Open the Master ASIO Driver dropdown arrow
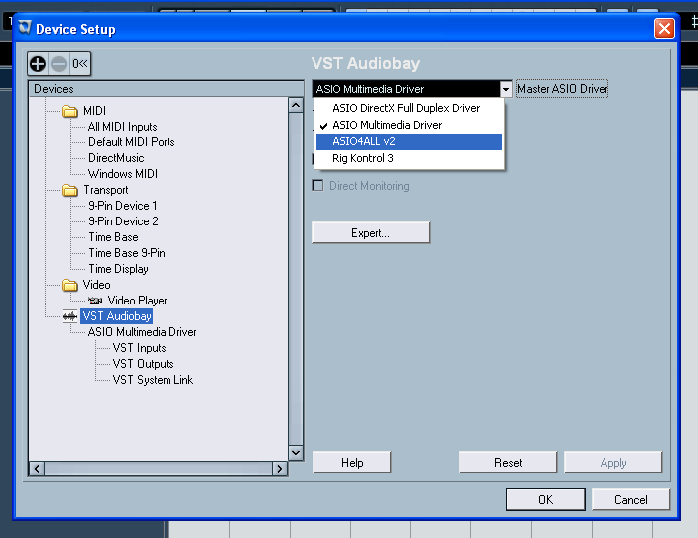 (506, 89)
